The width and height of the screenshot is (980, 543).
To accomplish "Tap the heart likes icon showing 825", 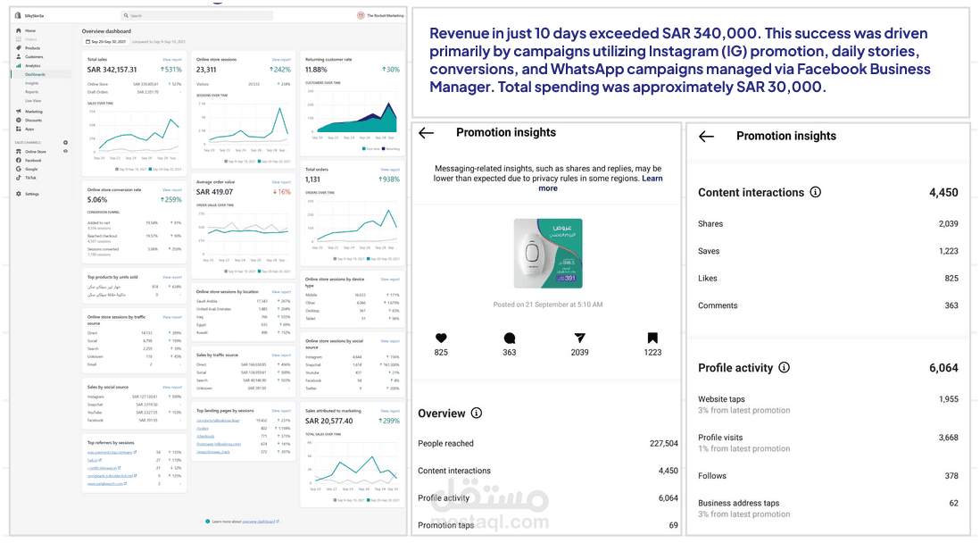I will (441, 338).
